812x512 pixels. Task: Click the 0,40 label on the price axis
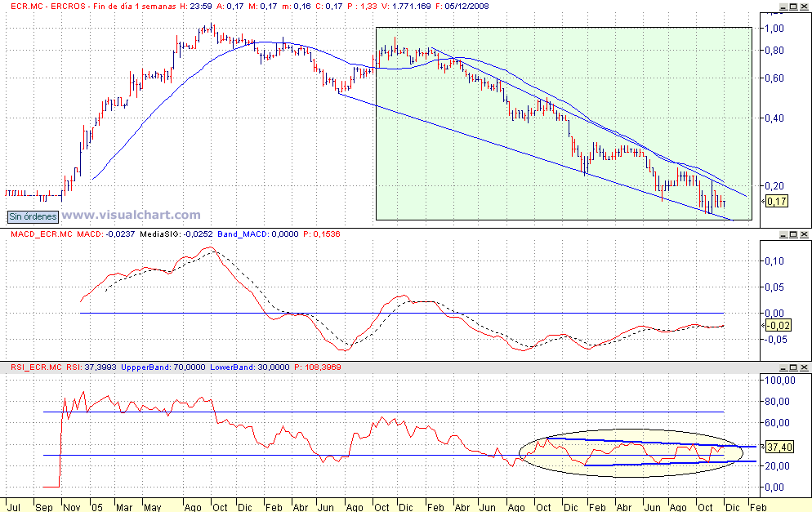[774, 118]
